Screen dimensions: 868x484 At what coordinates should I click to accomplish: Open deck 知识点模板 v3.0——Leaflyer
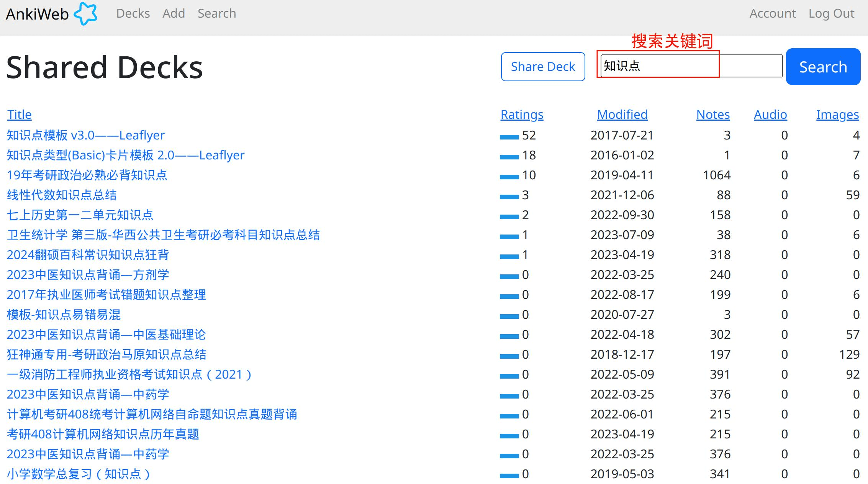86,135
